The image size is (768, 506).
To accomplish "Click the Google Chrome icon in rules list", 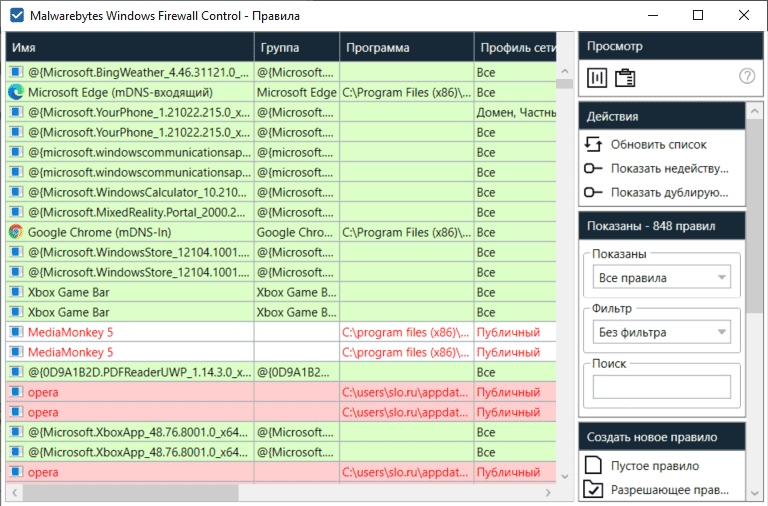I will (x=16, y=232).
